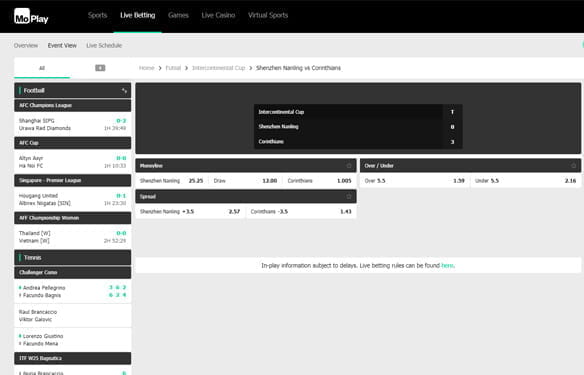Image resolution: width=584 pixels, height=375 pixels.
Task: Open the Live Schedule tab
Action: [x=104, y=45]
